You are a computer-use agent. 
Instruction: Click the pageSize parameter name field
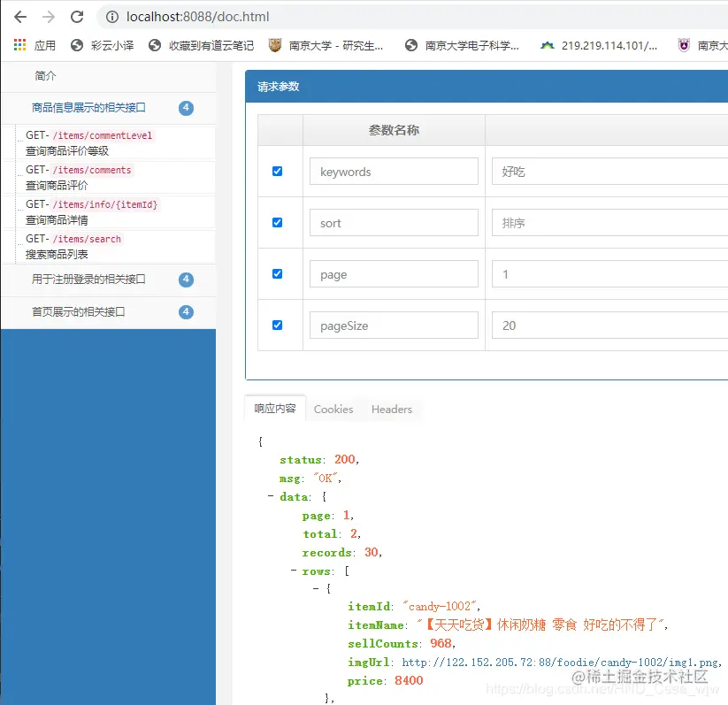click(394, 326)
